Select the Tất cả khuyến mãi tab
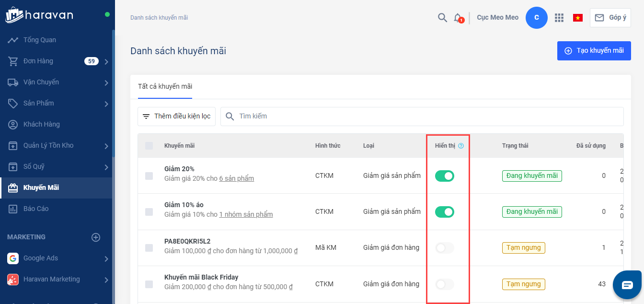This screenshot has width=644, height=304. point(165,87)
